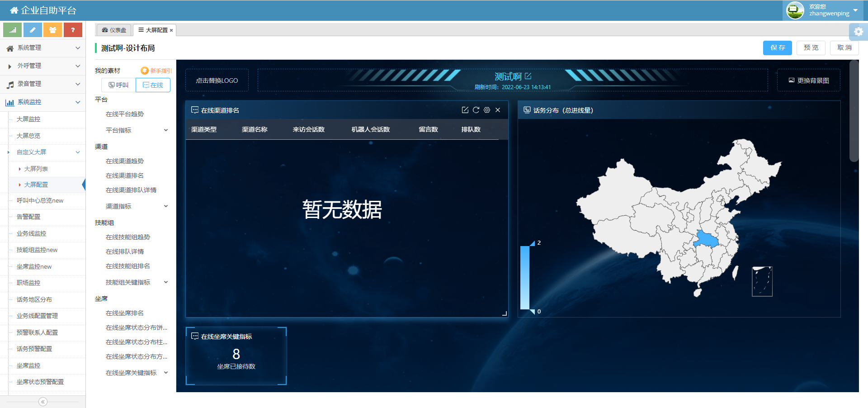Viewport: 868px width, 408px height.
Task: Click the 来访会话数 column header
Action: pos(309,129)
